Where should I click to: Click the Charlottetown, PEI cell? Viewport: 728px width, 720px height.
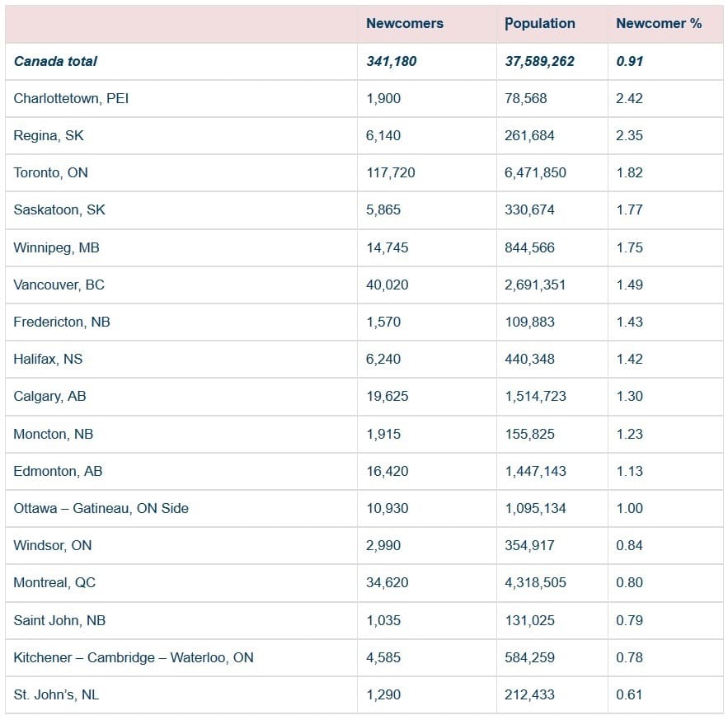click(x=71, y=98)
